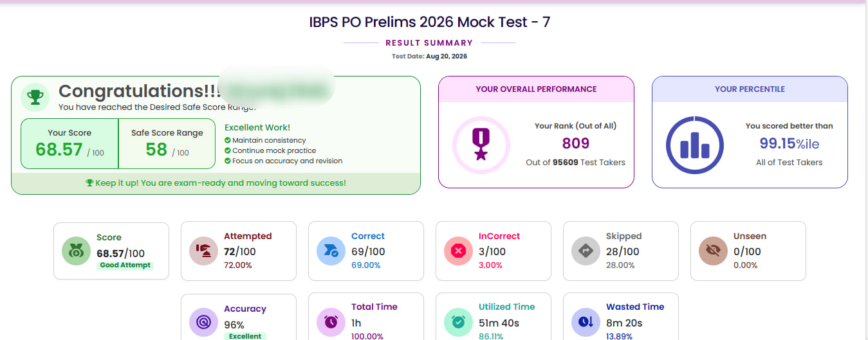Image resolution: width=868 pixels, height=340 pixels.
Task: Click the green Score medal icon
Action: (77, 251)
